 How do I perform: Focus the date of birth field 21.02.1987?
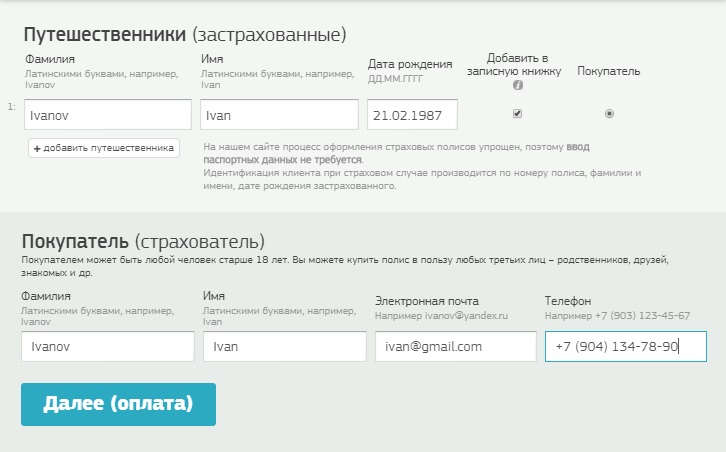(412, 114)
